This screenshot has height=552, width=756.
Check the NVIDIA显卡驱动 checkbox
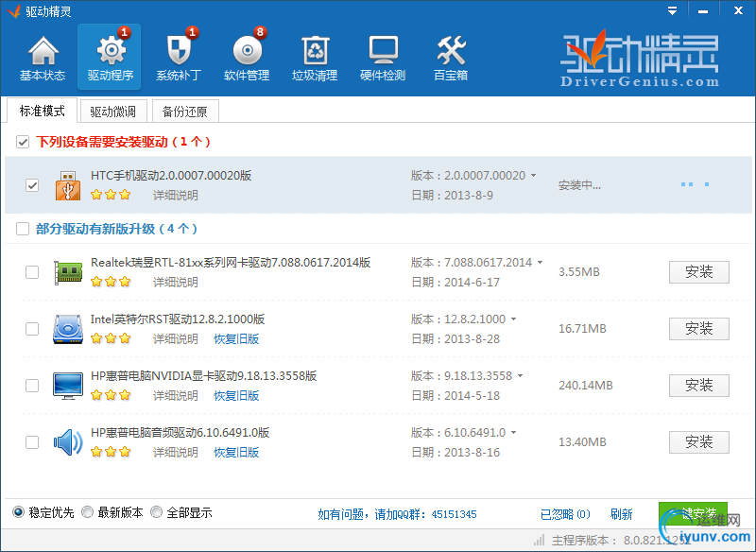[32, 386]
